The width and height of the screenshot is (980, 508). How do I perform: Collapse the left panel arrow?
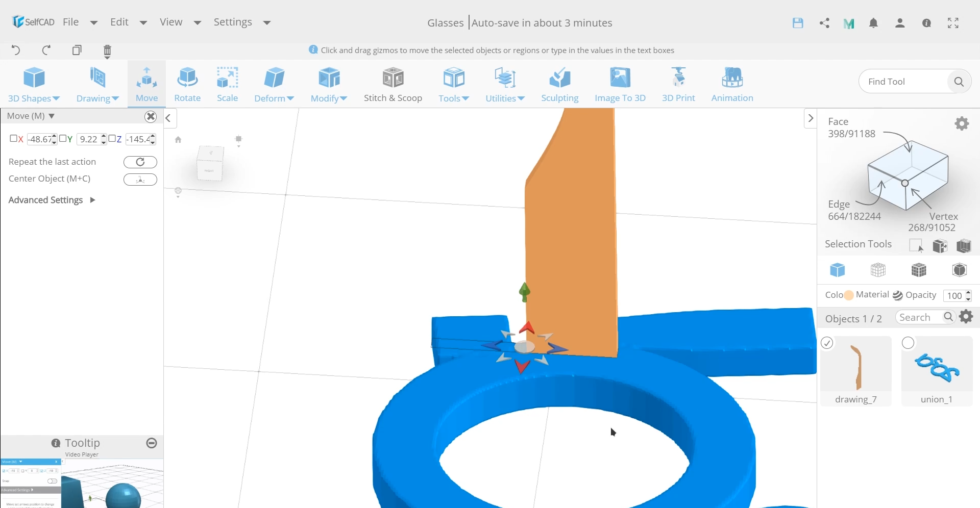(x=168, y=118)
